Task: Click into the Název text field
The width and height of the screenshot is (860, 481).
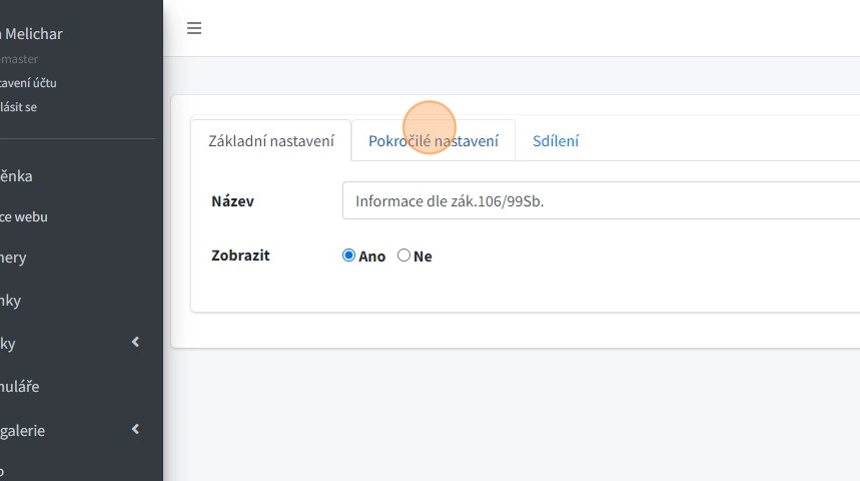Action: [600, 200]
